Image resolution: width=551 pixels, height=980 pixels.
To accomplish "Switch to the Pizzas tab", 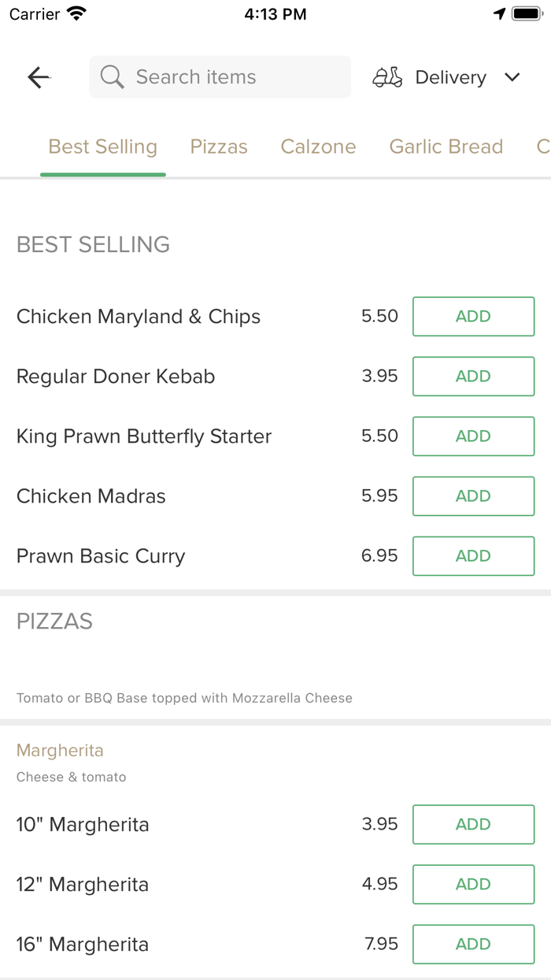I will click(219, 147).
